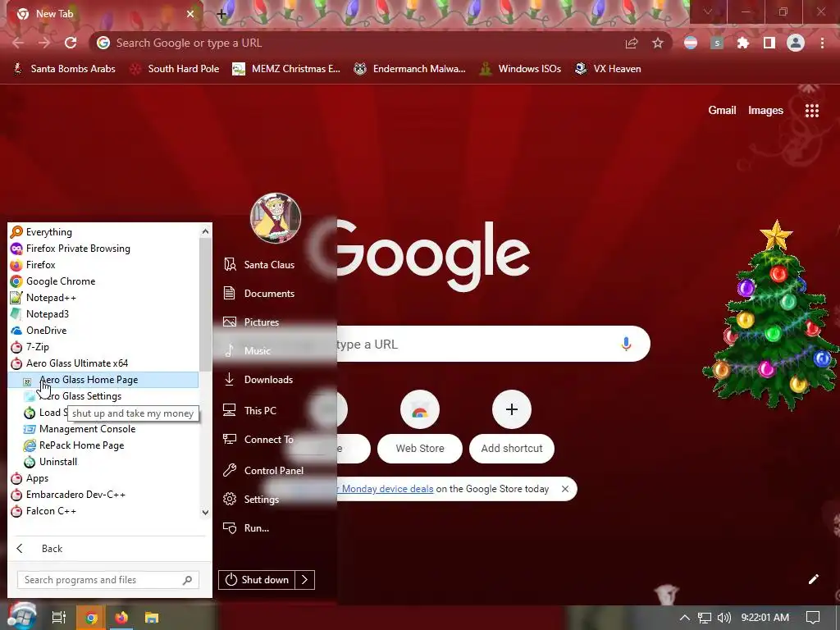Customize Chrome with the pencil icon
This screenshot has height=630, width=840.
tap(813, 579)
